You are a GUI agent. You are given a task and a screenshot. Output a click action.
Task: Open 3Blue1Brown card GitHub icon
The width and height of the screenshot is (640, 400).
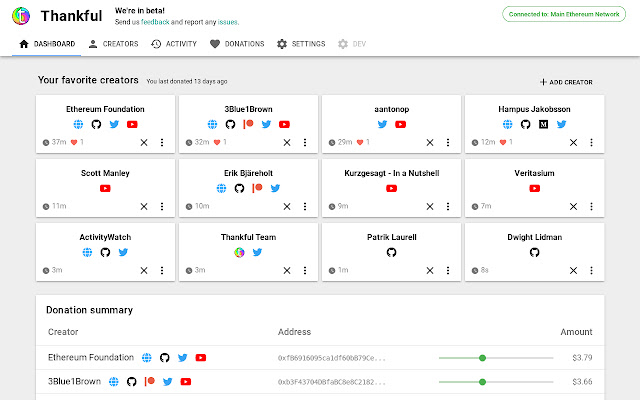[230, 124]
